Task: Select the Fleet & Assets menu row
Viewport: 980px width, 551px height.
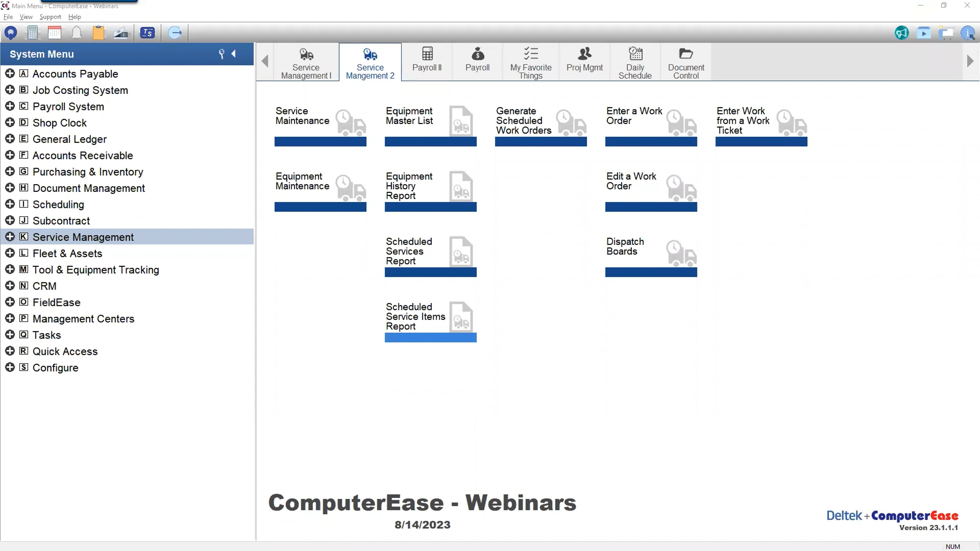Action: (127, 253)
